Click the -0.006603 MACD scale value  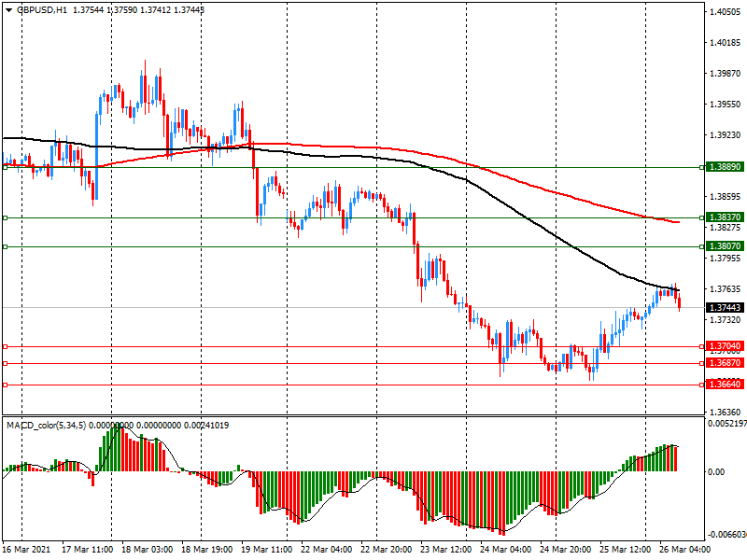point(727,535)
